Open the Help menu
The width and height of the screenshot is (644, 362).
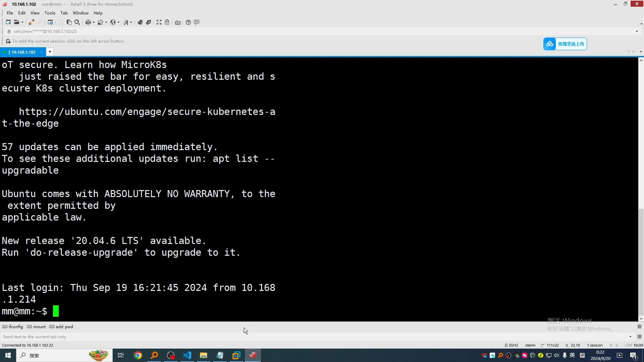(x=98, y=13)
